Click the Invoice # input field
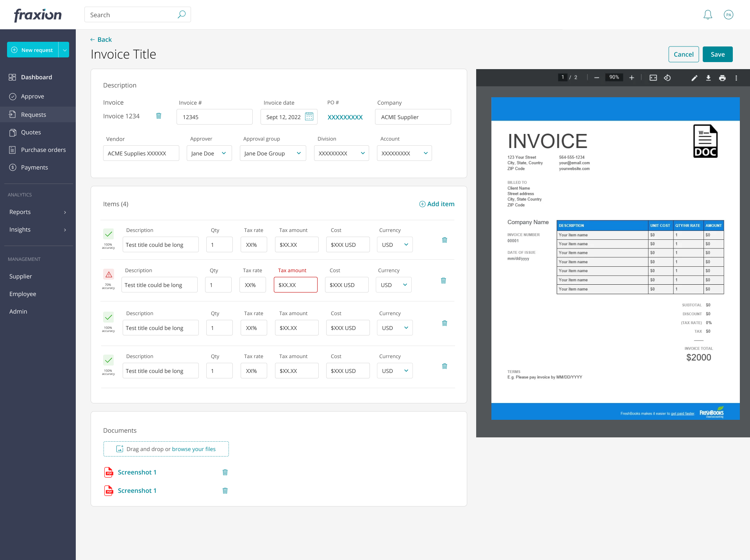 point(214,117)
